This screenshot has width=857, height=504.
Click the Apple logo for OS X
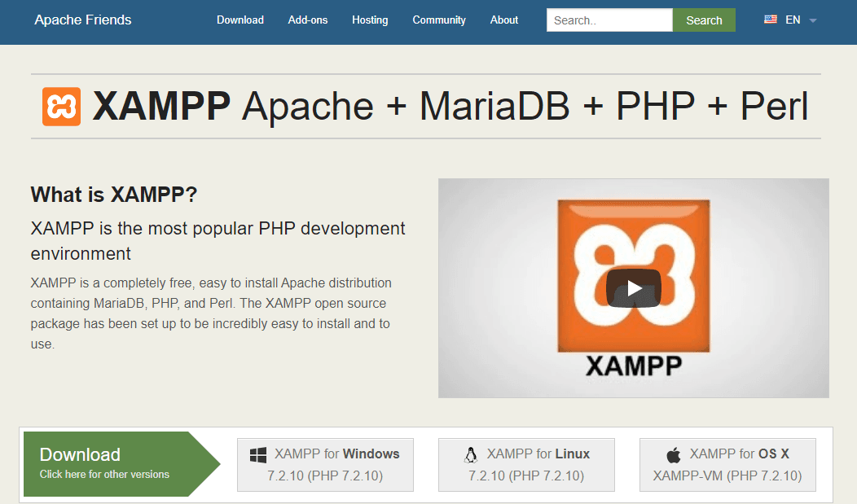tap(674, 455)
